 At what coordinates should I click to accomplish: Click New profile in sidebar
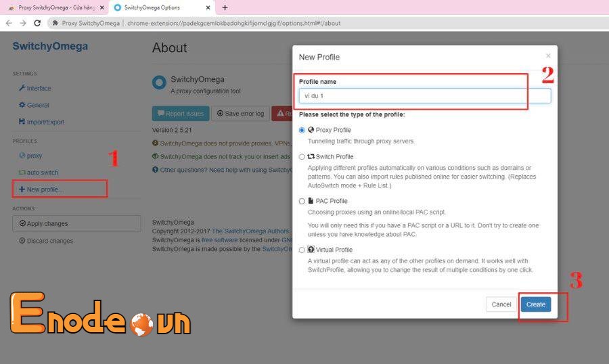point(42,189)
